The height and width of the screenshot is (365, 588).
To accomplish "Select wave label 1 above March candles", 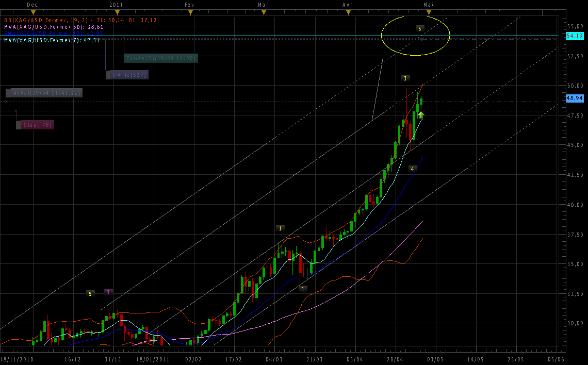I will coord(280,228).
